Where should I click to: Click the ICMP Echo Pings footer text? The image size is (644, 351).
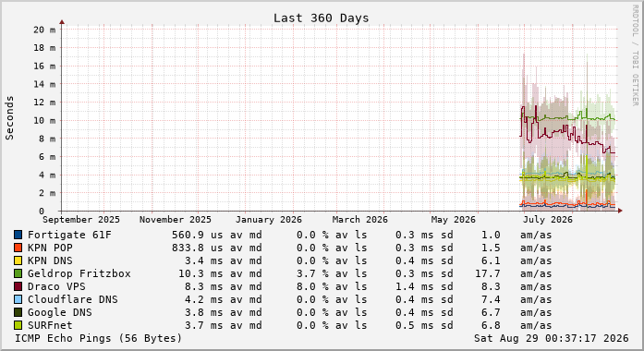coord(99,338)
